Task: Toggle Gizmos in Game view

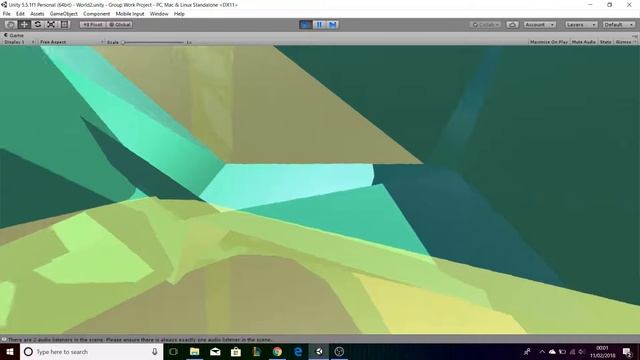Action: 624,42
